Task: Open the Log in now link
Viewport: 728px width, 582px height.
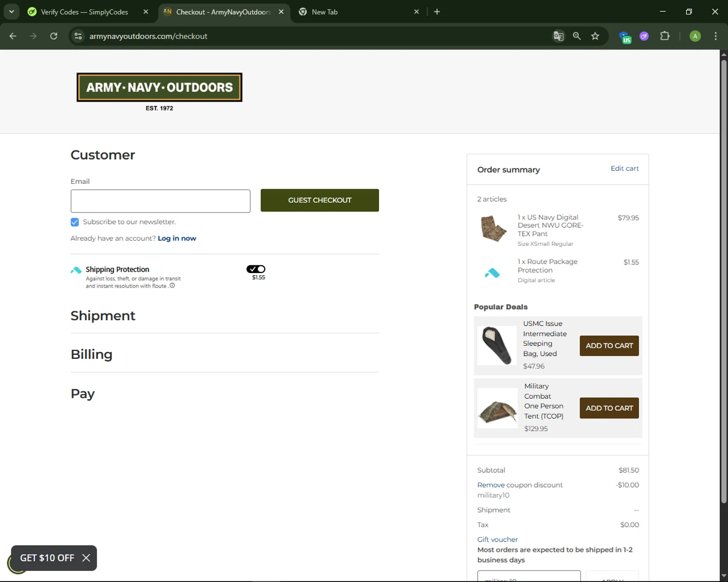Action: (x=177, y=238)
